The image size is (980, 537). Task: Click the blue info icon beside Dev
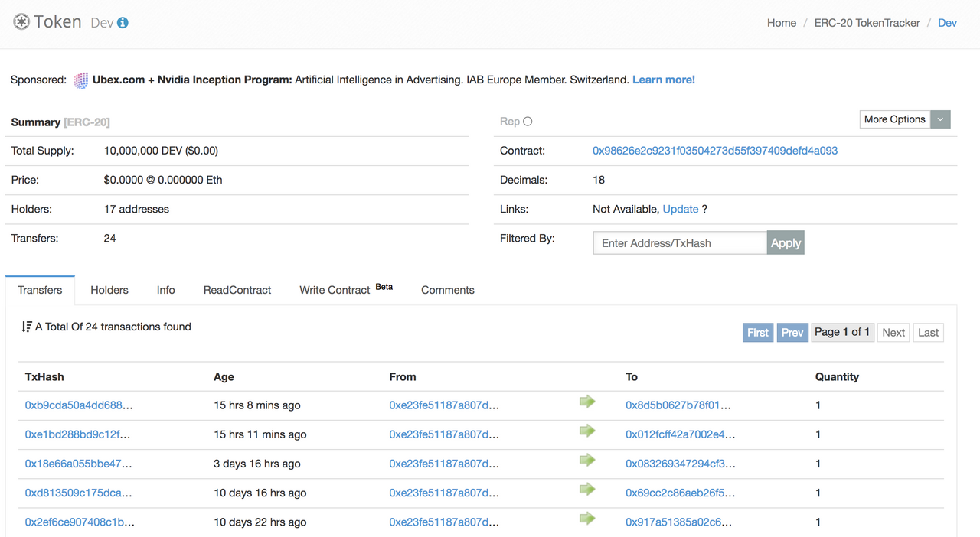[x=122, y=23]
